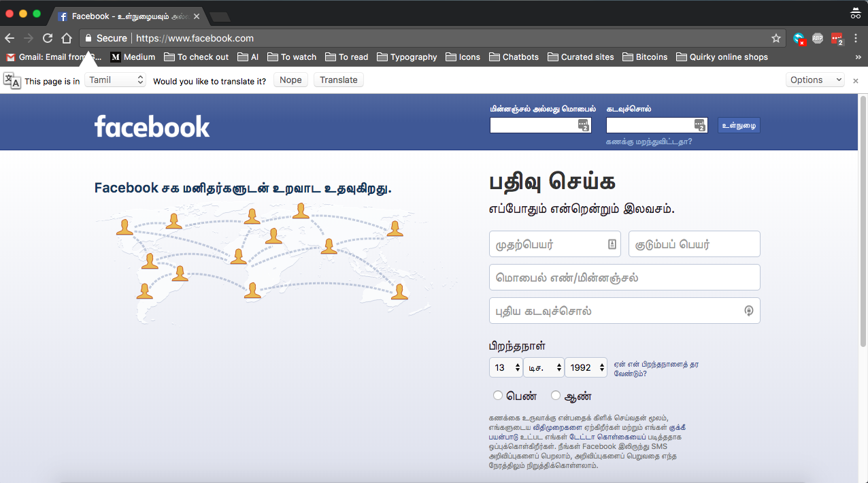Click the translate icon in translation bar
This screenshot has width=868, height=483.
click(12, 80)
